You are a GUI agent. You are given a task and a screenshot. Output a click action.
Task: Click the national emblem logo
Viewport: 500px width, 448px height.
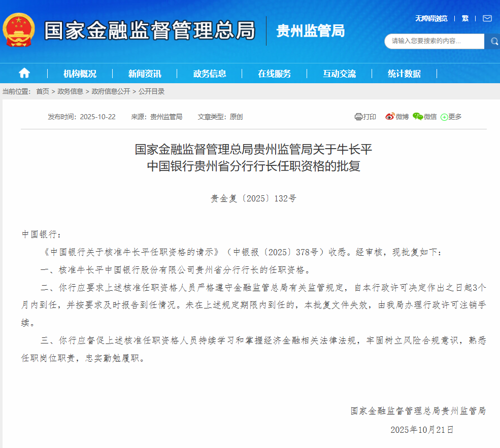pos(19,30)
